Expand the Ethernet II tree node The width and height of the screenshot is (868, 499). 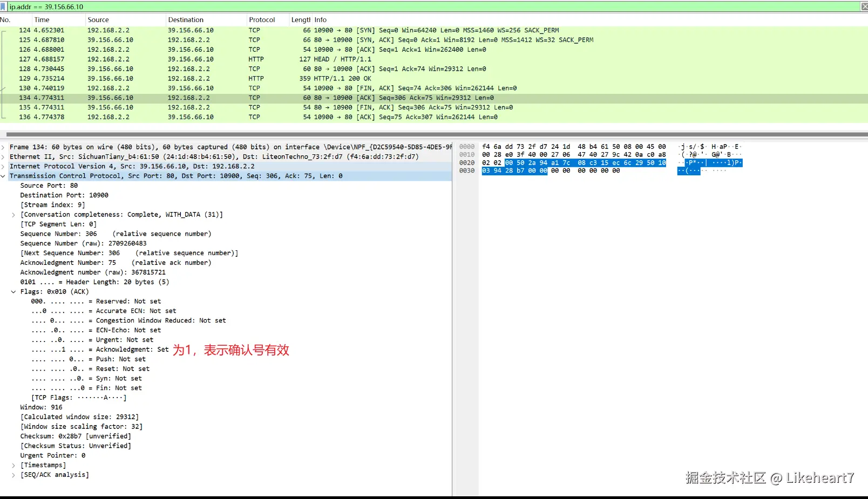[3, 157]
